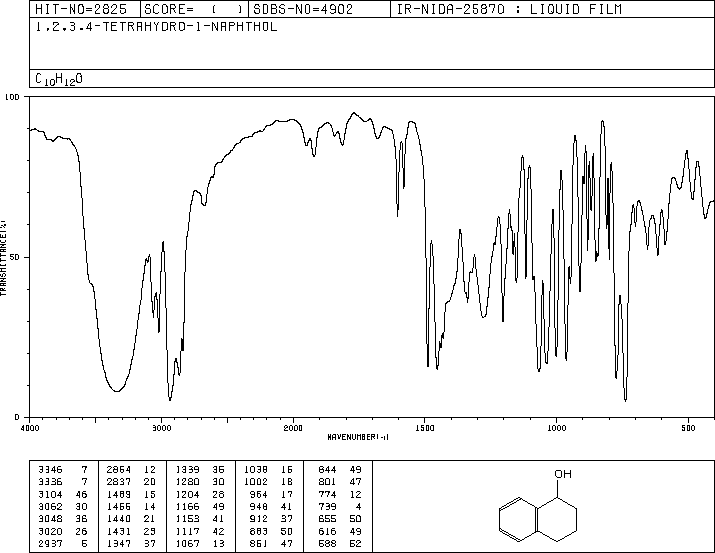The height and width of the screenshot is (553, 715).
Task: Click the 0 label on transmittance axis
Action: 17,417
